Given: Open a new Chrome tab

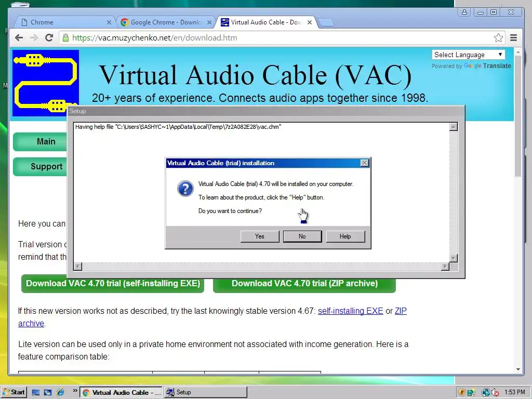Looking at the screenshot, I should coord(327,23).
